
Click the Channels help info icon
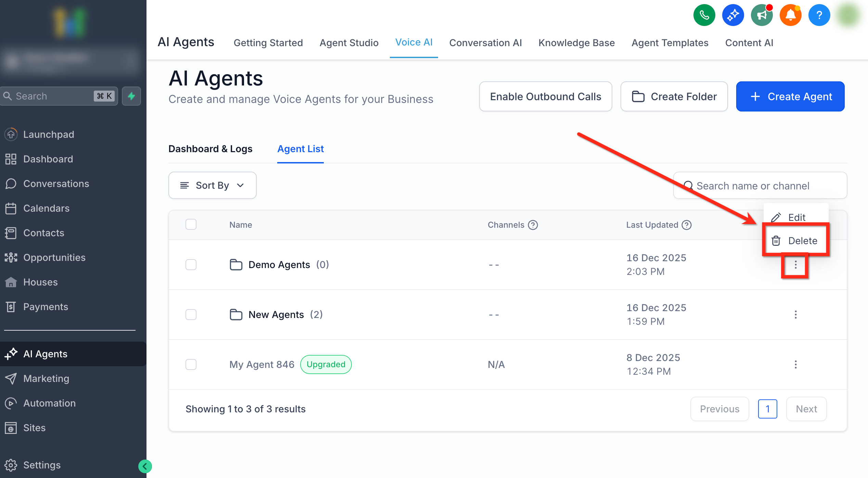tap(533, 225)
